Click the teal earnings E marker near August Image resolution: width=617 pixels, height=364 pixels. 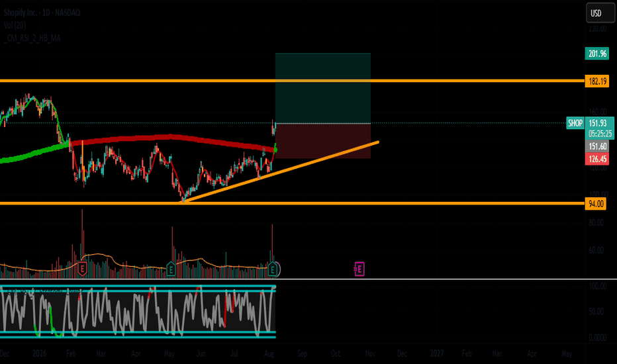point(272,269)
